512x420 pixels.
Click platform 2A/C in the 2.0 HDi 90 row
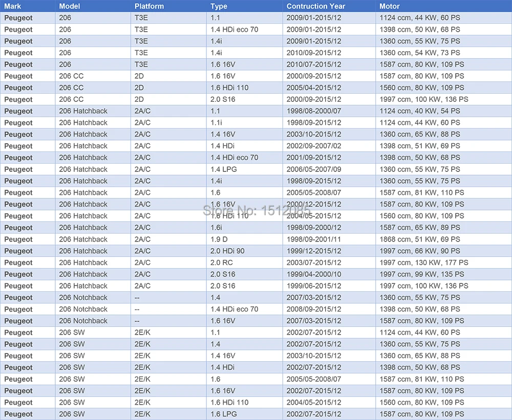pyautogui.click(x=142, y=251)
